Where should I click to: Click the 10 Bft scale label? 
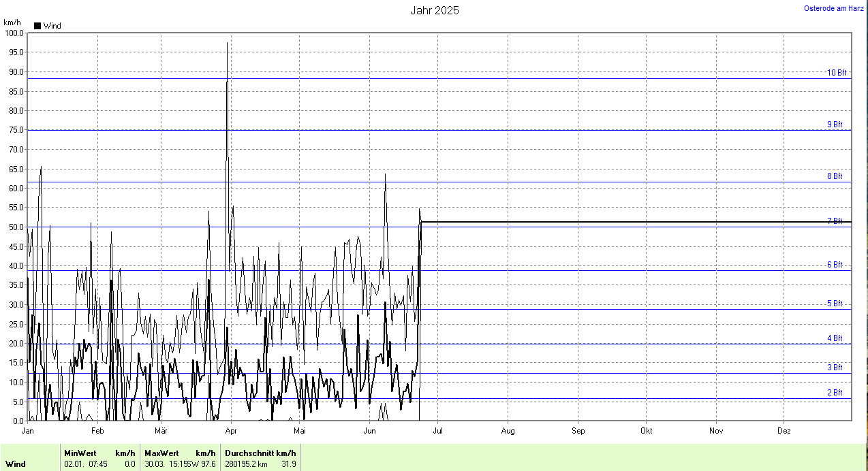[x=836, y=73]
